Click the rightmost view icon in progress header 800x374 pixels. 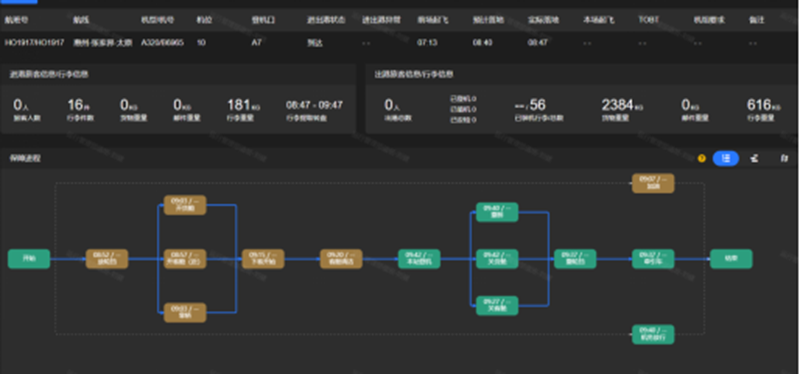point(784,159)
